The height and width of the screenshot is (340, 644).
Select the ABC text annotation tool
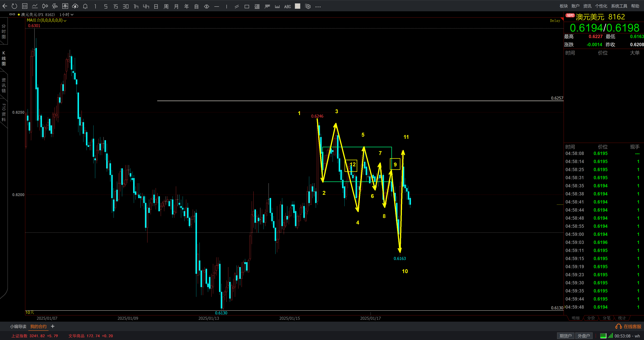tap(287, 7)
